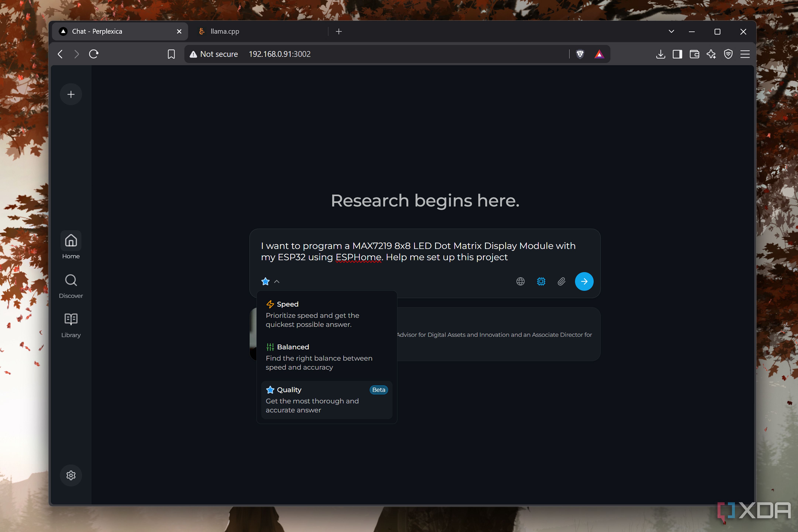This screenshot has width=798, height=532.
Task: Open the Brave VPN shield icon
Action: [728, 54]
